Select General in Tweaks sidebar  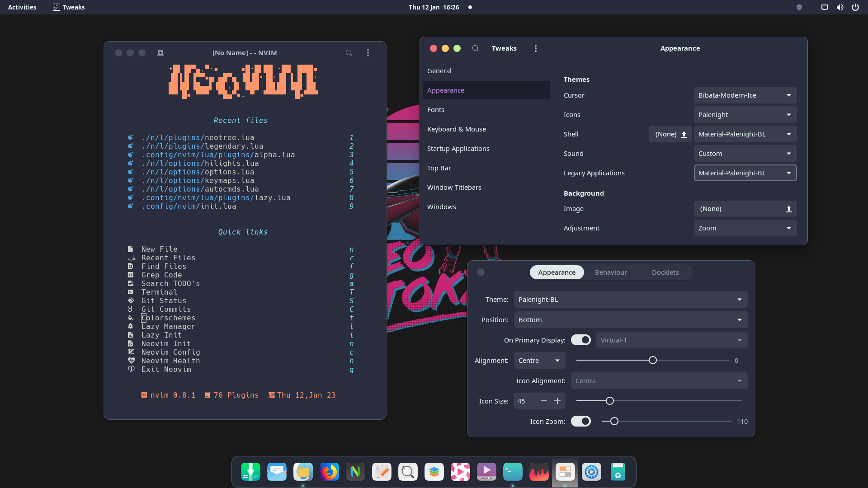tap(486, 71)
